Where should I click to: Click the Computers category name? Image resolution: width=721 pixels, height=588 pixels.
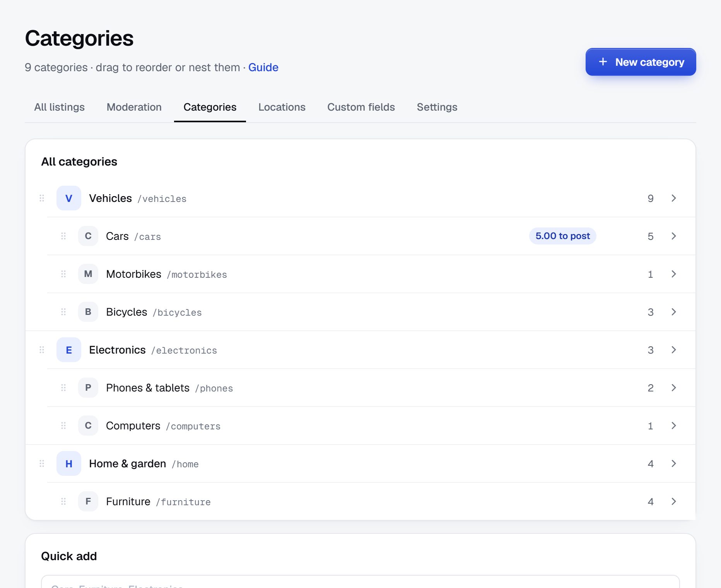[x=133, y=426]
